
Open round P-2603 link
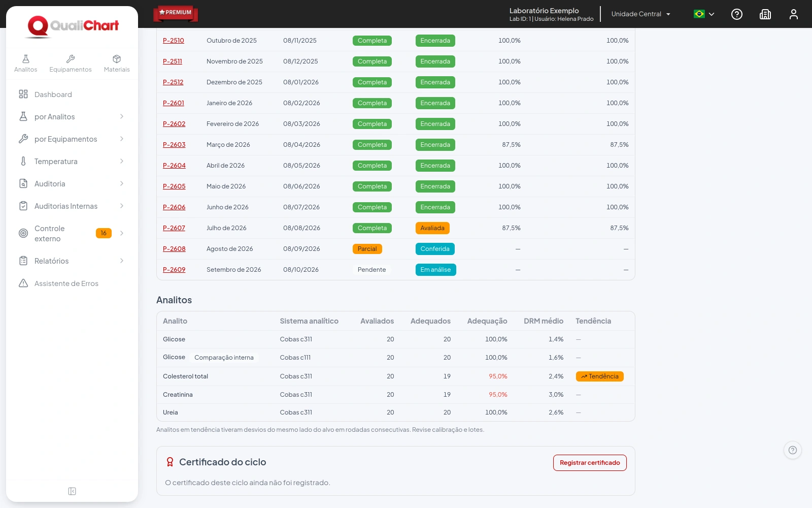pos(174,145)
